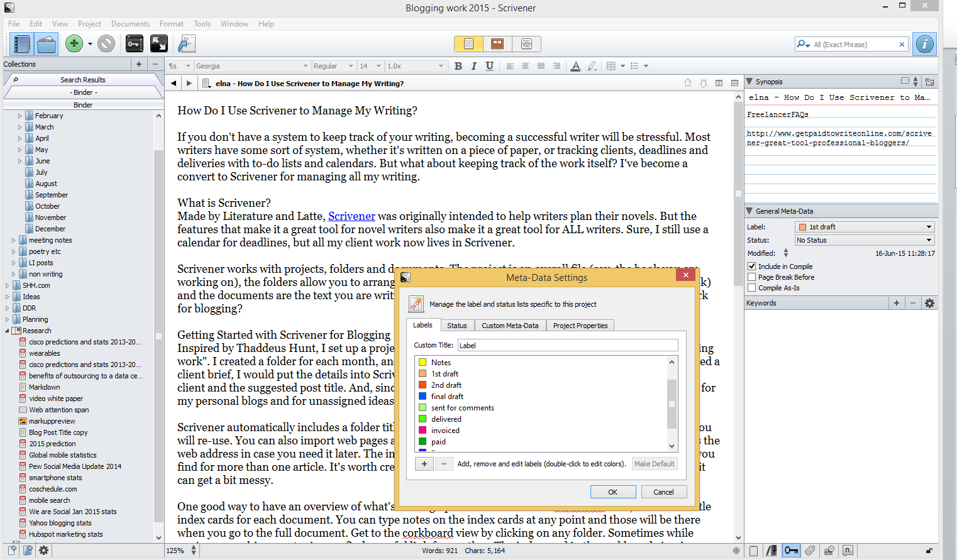Open the editor zoom 125% stepper
Viewport: 957px width, 560px height.
pyautogui.click(x=194, y=551)
